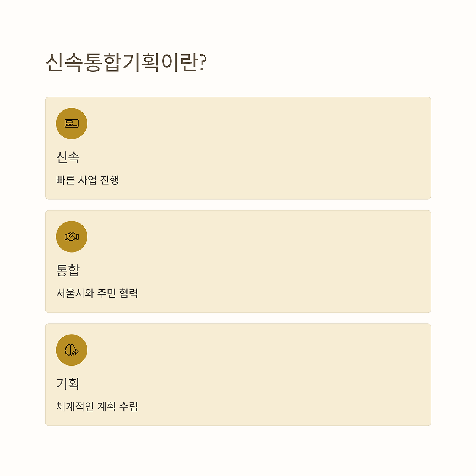Open the first card about 신속

tap(238, 148)
